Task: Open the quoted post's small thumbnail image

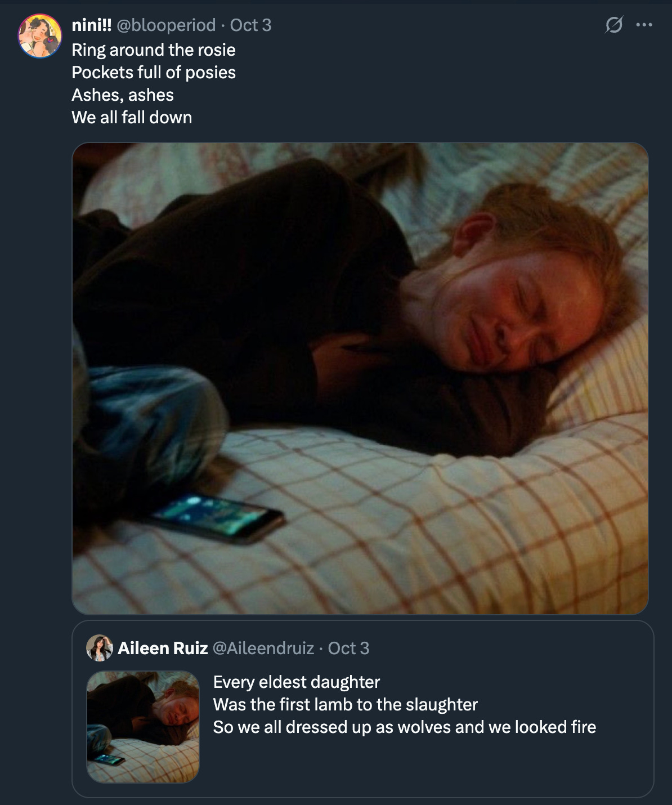Action: point(143,727)
